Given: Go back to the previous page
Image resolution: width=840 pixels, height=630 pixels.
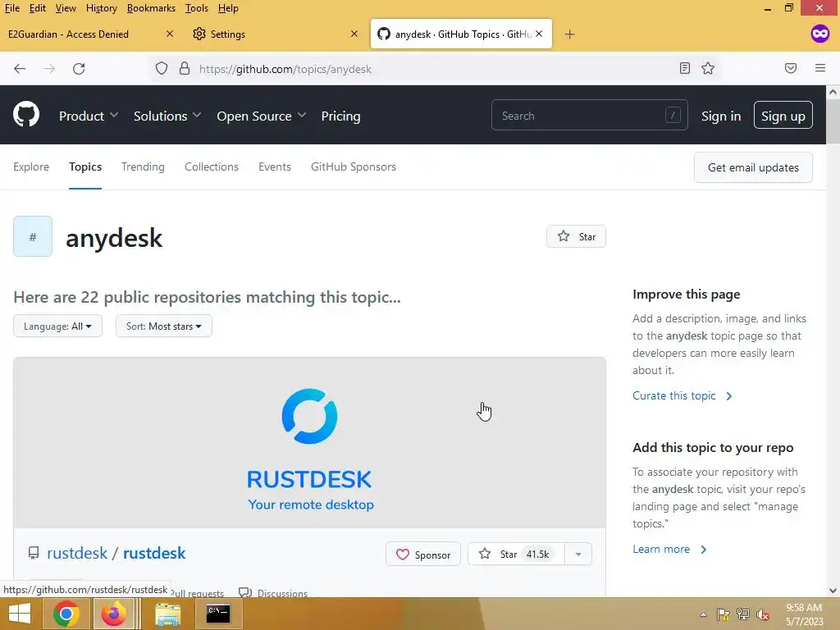Looking at the screenshot, I should point(20,69).
